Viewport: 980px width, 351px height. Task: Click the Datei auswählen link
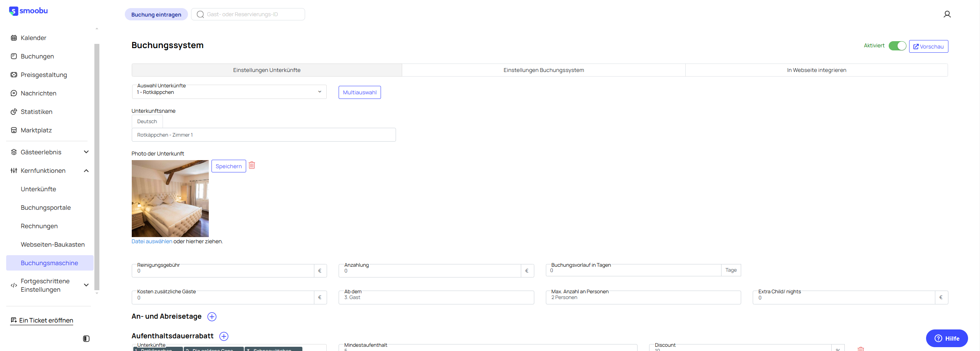[x=152, y=241]
